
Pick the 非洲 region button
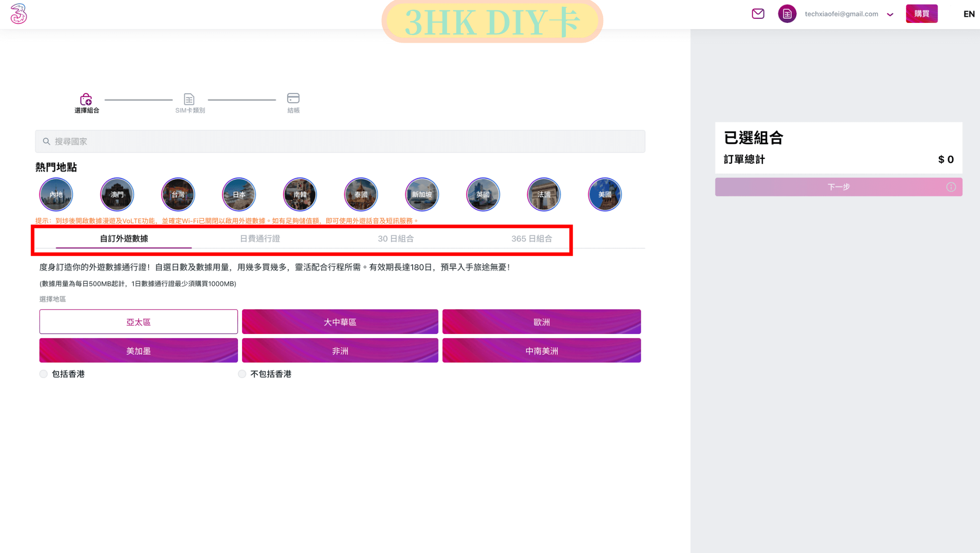(340, 351)
